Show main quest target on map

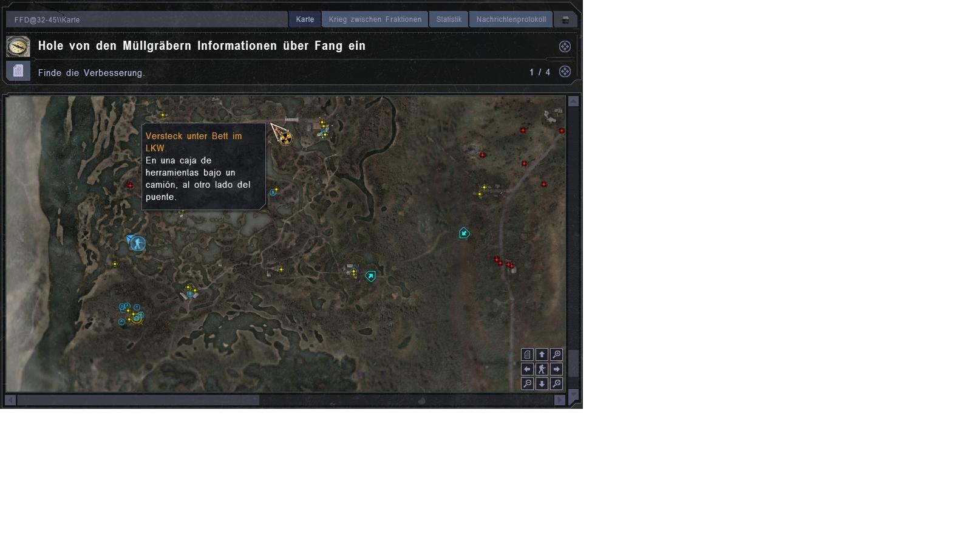[x=565, y=47]
